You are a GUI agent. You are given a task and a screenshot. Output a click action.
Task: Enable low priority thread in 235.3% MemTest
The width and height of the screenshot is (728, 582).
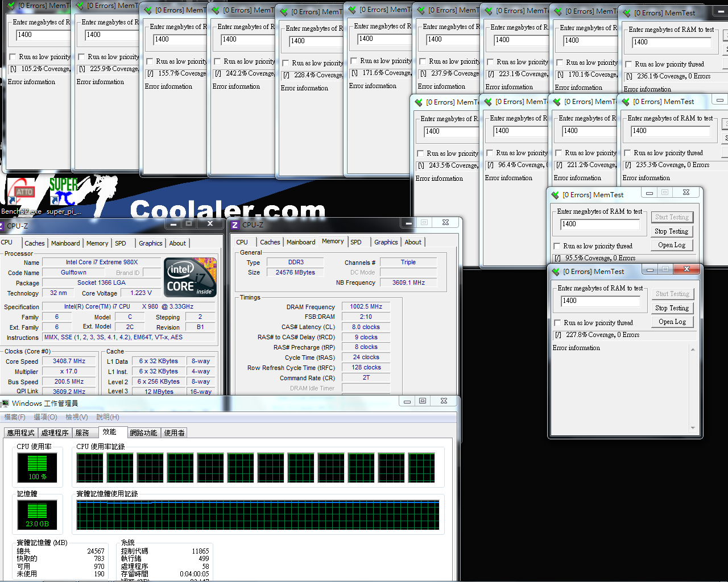click(x=627, y=153)
